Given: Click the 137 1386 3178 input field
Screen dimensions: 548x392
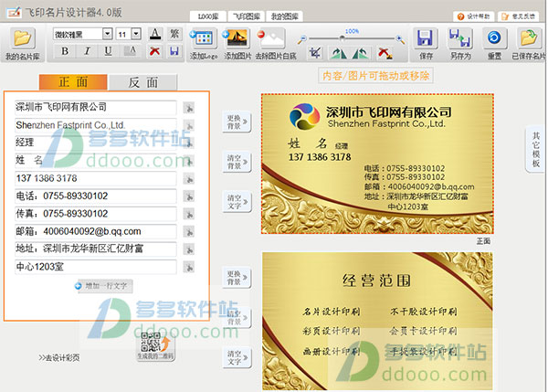Looking at the screenshot, I should pos(95,178).
